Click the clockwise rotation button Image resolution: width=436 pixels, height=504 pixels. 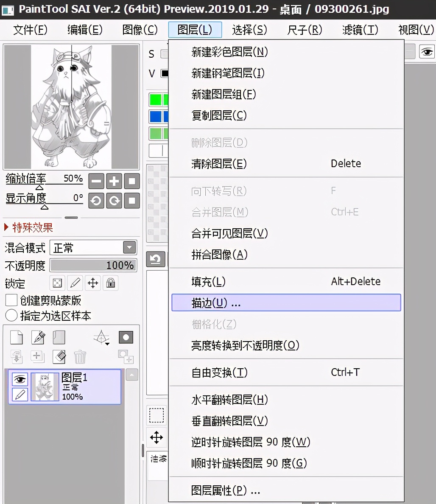tap(114, 201)
